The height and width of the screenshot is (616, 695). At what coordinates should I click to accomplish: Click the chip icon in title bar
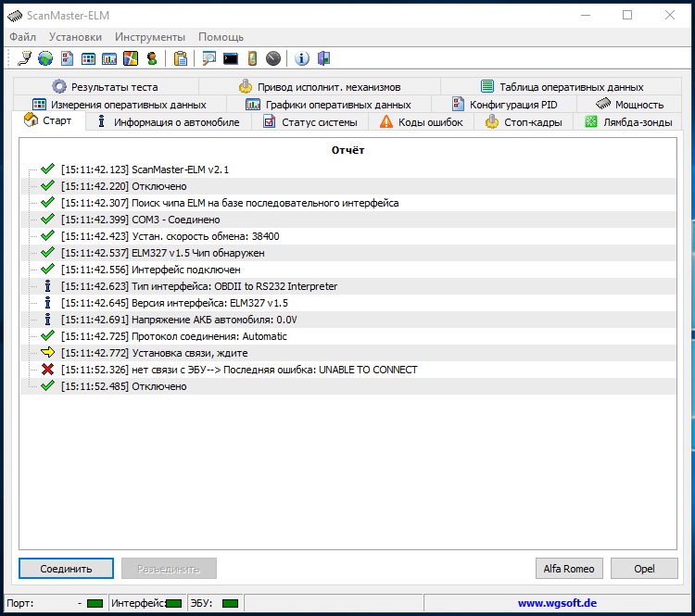coord(15,16)
